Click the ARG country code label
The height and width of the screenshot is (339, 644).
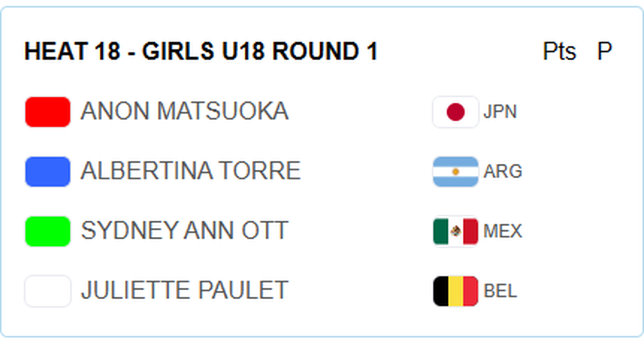click(503, 172)
